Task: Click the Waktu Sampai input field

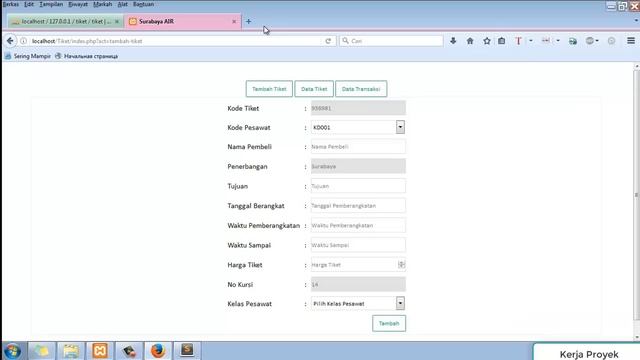Action: coord(358,245)
